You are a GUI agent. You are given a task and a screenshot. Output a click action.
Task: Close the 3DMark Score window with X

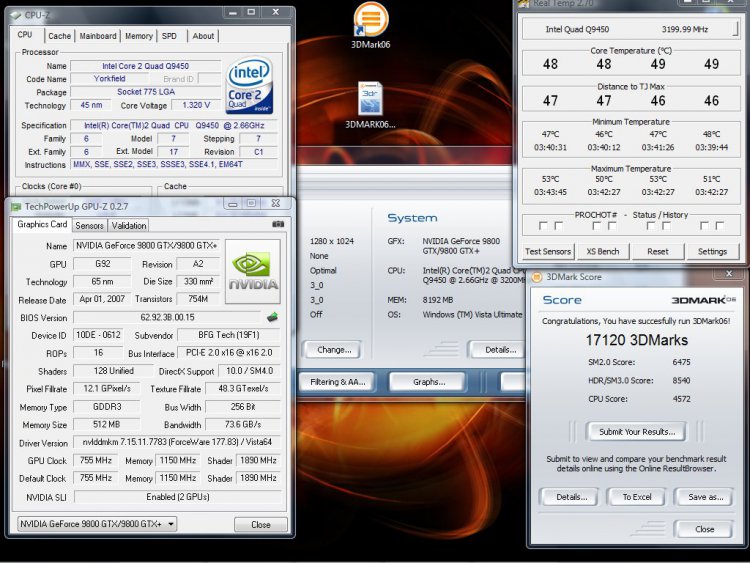point(729,274)
